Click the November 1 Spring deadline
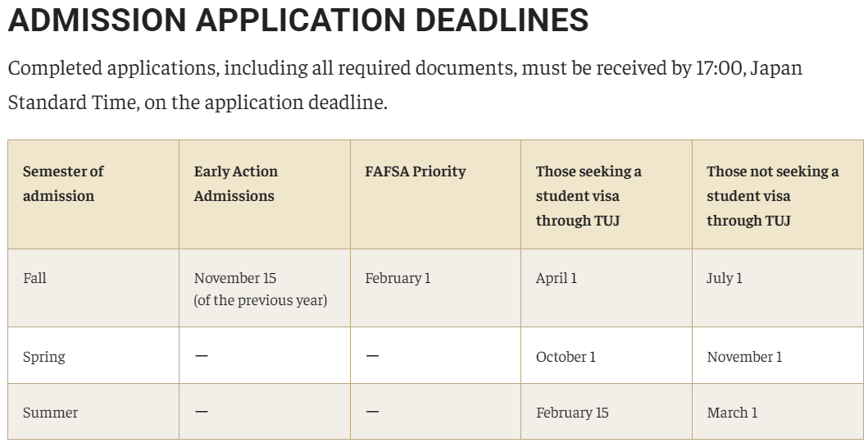The image size is (868, 443). click(x=744, y=357)
